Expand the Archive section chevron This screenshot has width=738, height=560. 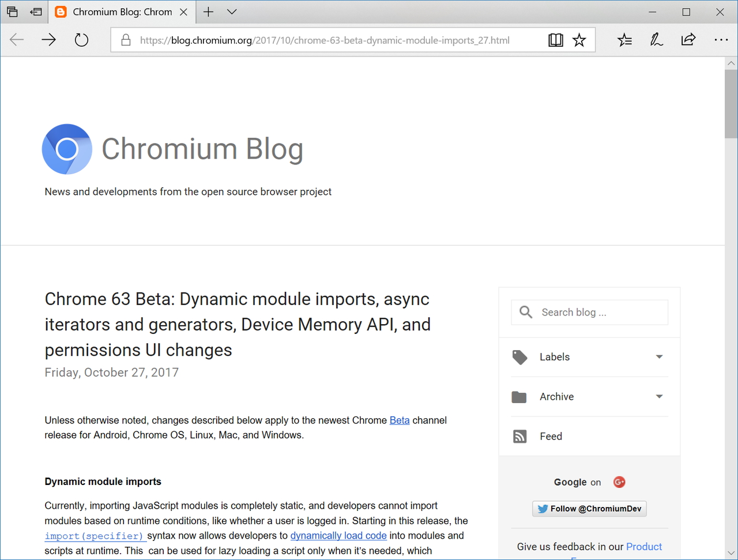[x=658, y=396]
